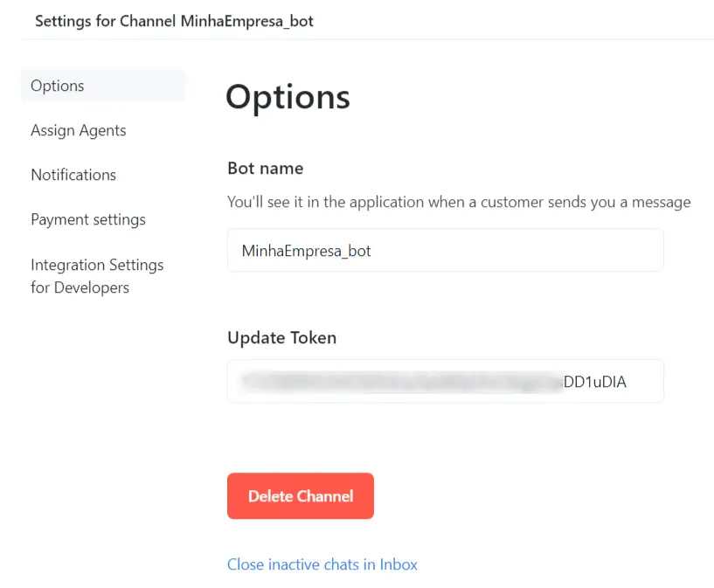Click the Bot name field label

(266, 168)
